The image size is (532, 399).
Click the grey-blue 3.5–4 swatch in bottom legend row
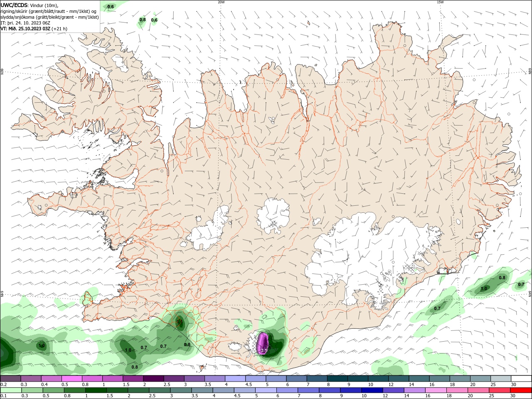pyautogui.click(x=202, y=390)
